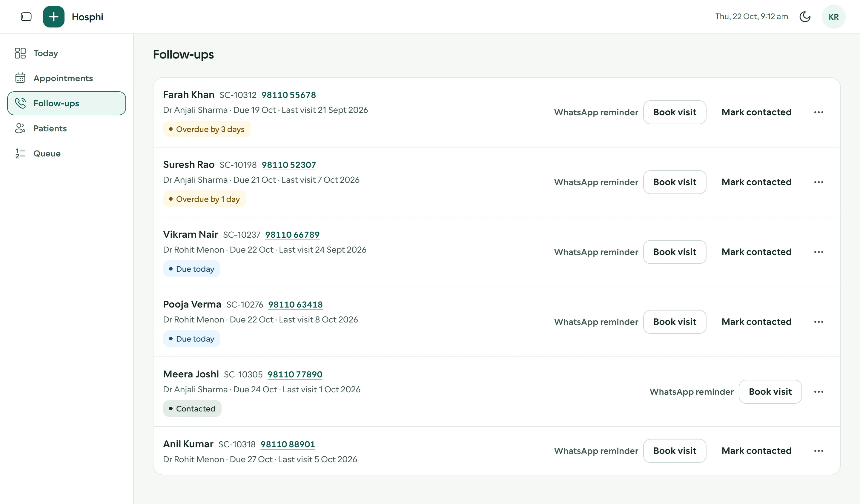Toggle dark mode with the moon icon
The width and height of the screenshot is (860, 504).
[805, 17]
